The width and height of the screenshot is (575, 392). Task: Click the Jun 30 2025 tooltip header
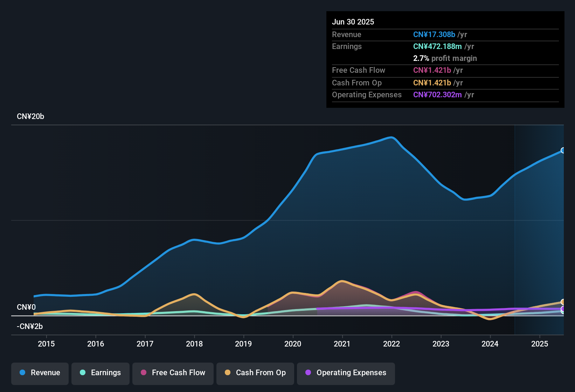coord(353,22)
